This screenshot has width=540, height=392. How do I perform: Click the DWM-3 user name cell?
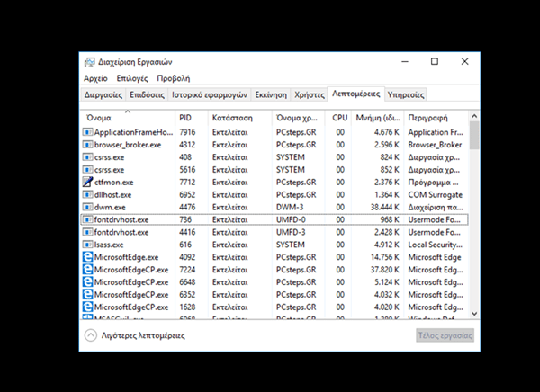pos(291,207)
